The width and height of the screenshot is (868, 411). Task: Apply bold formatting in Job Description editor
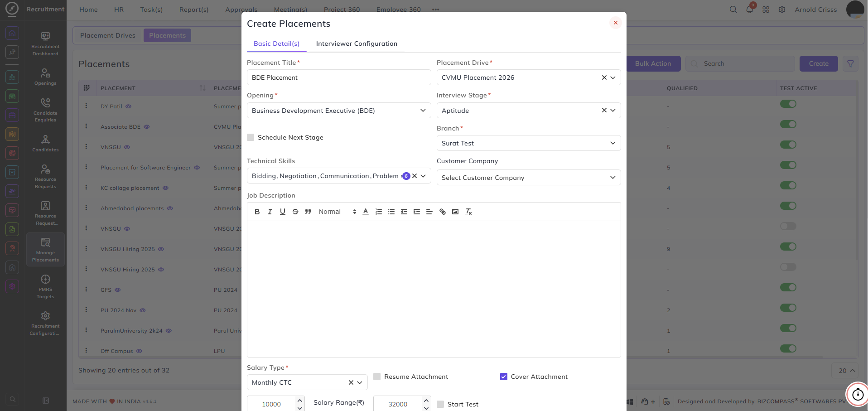257,212
